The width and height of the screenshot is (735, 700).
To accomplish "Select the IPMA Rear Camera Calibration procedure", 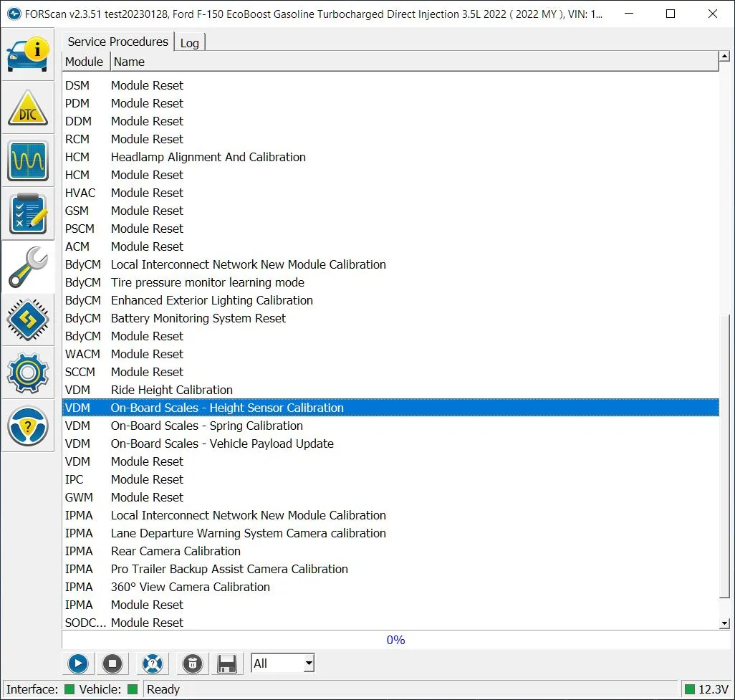I will coord(176,551).
